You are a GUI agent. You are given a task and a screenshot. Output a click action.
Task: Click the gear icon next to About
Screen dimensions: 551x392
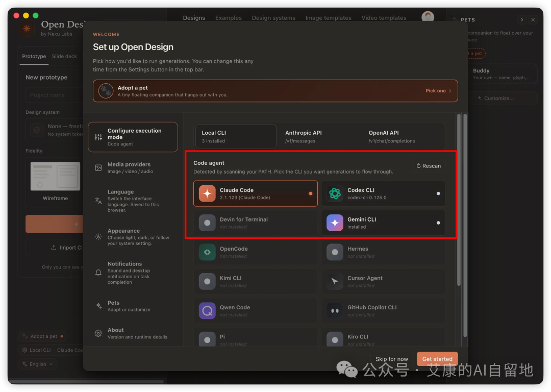coord(98,333)
